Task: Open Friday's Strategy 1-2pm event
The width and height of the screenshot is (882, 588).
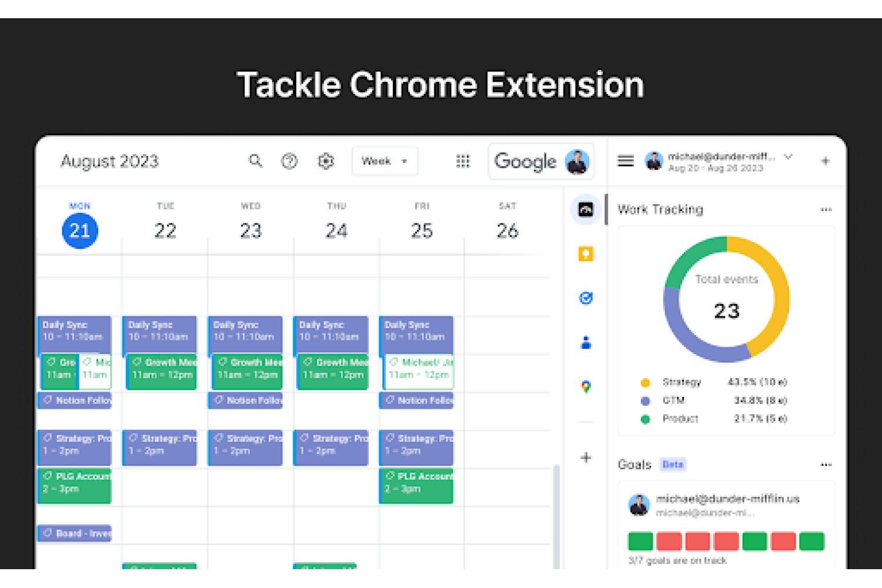Action: (x=416, y=447)
